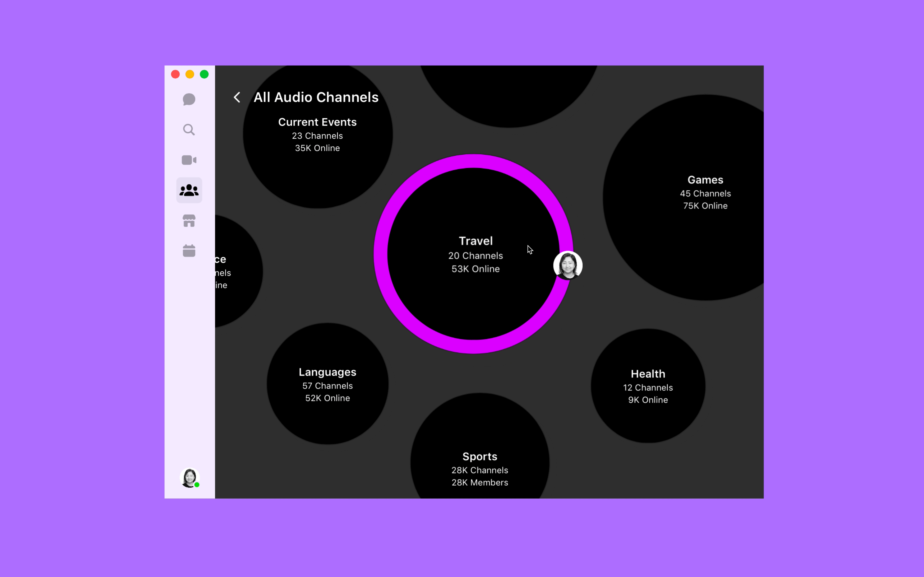Open the storefront marketplace sidebar icon

click(189, 221)
